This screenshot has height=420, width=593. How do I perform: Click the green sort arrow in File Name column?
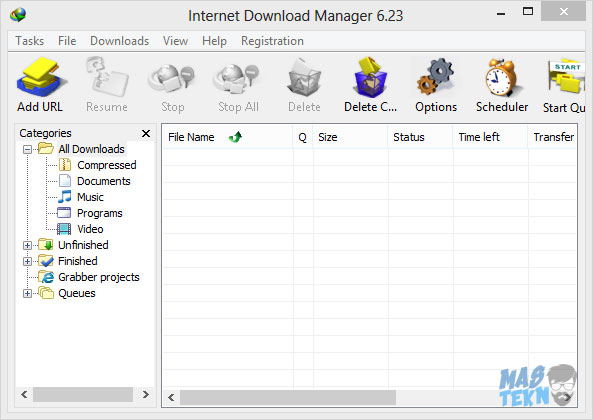pos(235,137)
